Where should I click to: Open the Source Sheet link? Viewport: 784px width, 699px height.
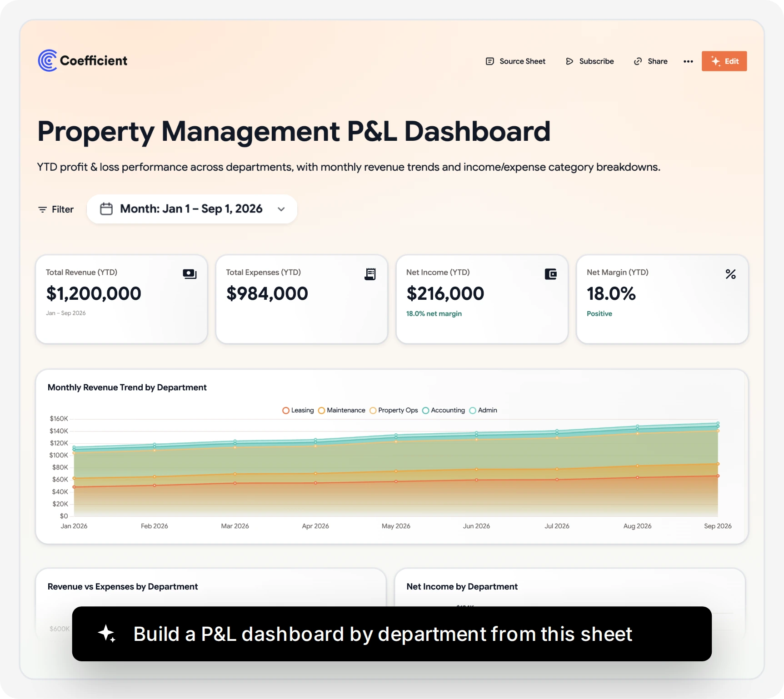pyautogui.click(x=515, y=61)
